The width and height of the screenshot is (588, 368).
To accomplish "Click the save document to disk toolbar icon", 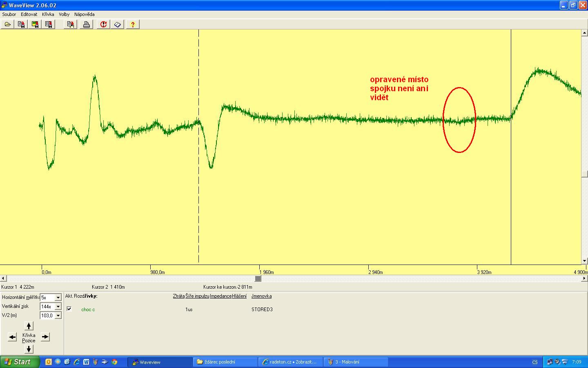I will 21,25.
